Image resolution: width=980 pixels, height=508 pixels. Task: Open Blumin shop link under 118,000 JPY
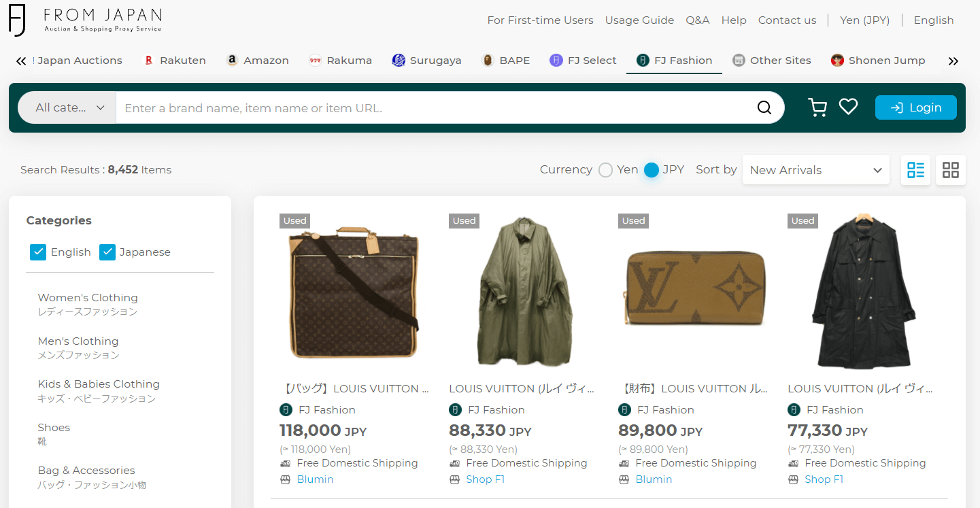point(315,479)
